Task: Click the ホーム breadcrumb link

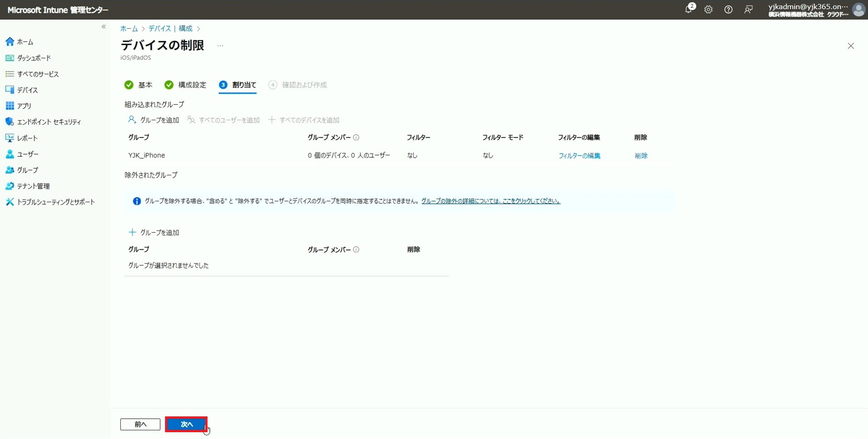Action: pos(129,28)
